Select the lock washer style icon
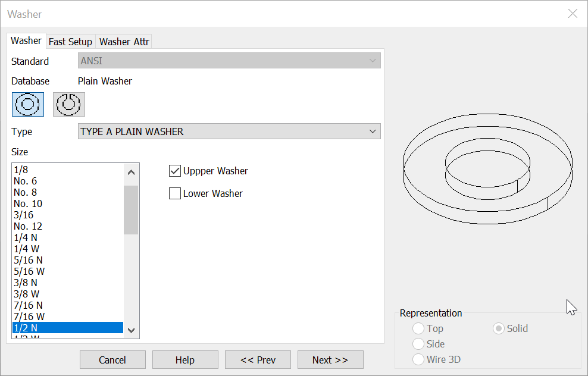588x376 pixels. (68, 104)
